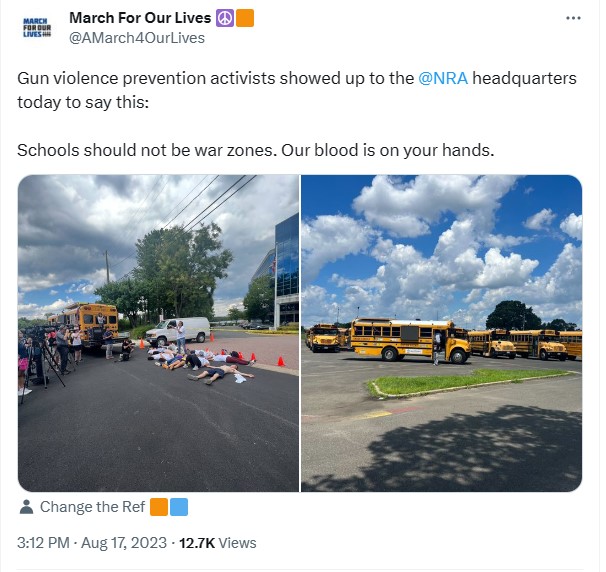Image resolution: width=606 pixels, height=572 pixels.
Task: Open the March For Our Lives display name
Action: point(140,18)
